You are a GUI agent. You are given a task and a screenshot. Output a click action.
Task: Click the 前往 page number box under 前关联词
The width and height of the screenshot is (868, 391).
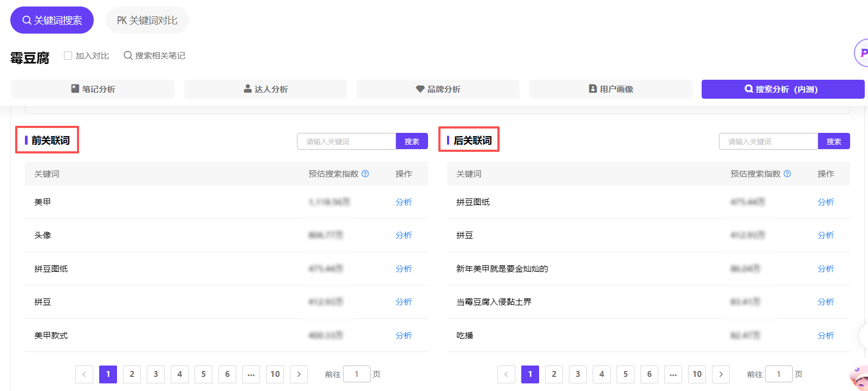coord(357,374)
